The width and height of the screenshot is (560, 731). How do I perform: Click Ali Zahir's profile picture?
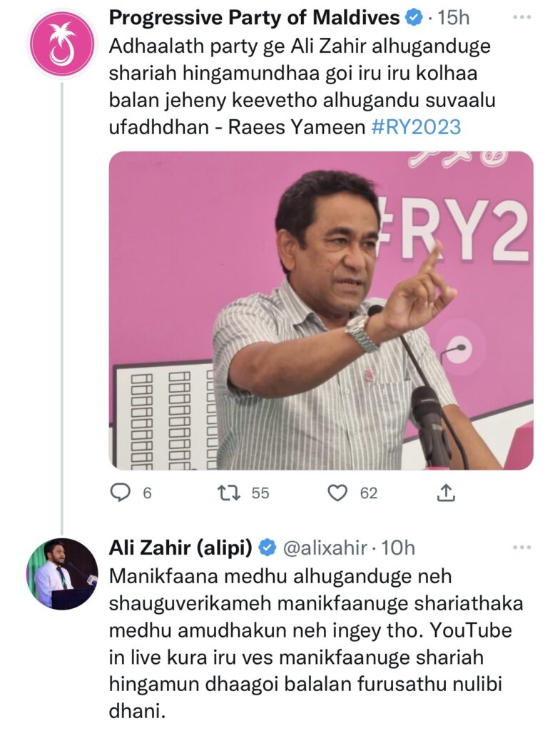(x=61, y=573)
